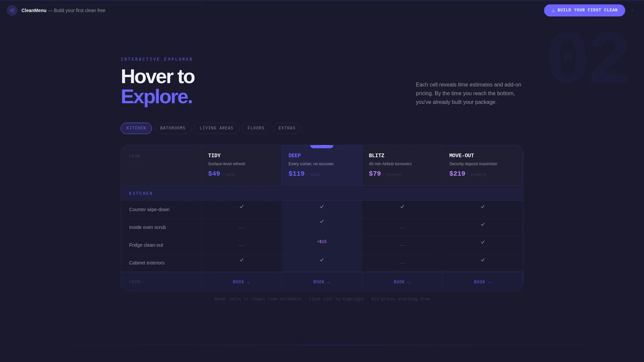
Task: Click the +$15 Fridge clean-out add-on cell
Action: tap(322, 242)
